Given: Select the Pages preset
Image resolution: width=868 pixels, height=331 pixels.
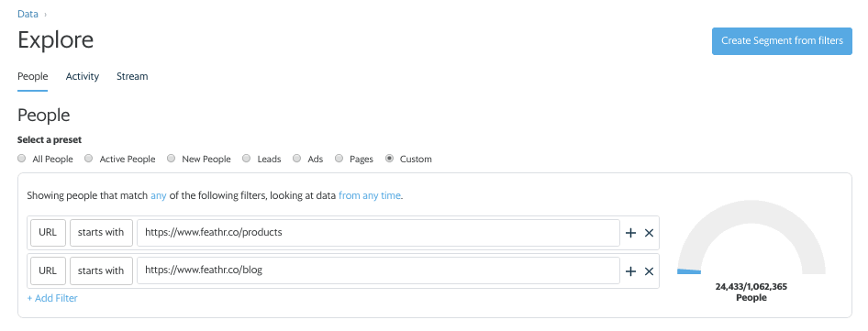Looking at the screenshot, I should [339, 159].
